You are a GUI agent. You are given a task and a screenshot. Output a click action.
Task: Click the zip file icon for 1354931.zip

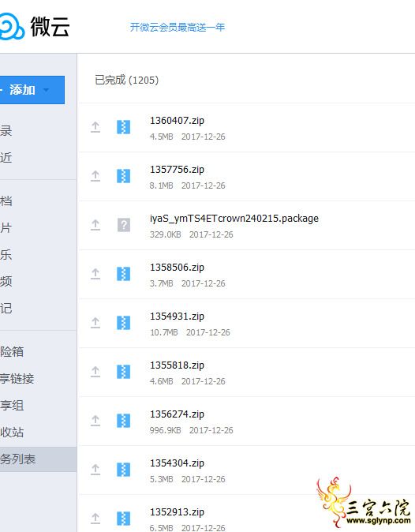pos(123,323)
